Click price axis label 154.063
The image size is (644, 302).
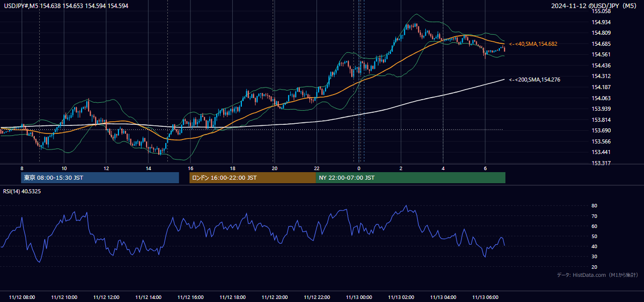click(x=602, y=98)
